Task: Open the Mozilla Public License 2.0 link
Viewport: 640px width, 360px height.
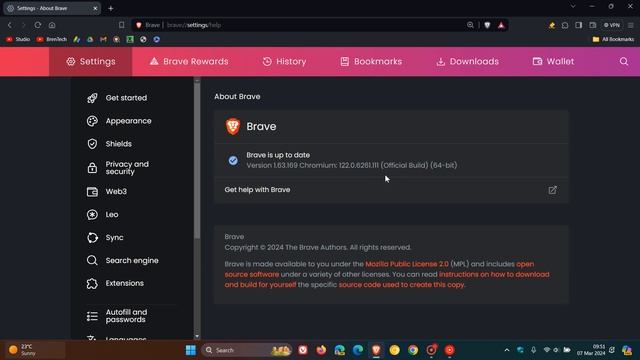Action: click(x=407, y=264)
